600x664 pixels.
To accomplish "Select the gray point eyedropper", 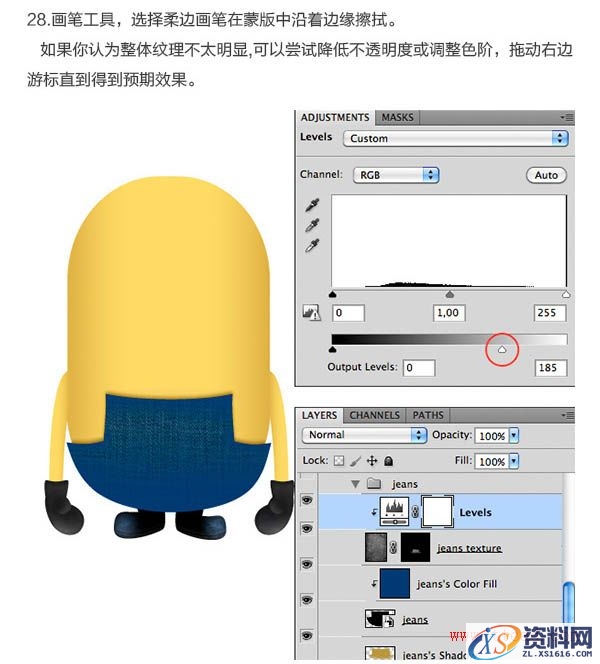I will [312, 225].
